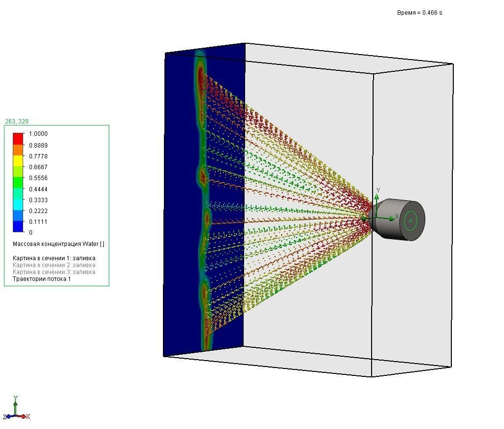Click the time label 'Время = 0.466 s'
The image size is (504, 429).
coord(419,13)
